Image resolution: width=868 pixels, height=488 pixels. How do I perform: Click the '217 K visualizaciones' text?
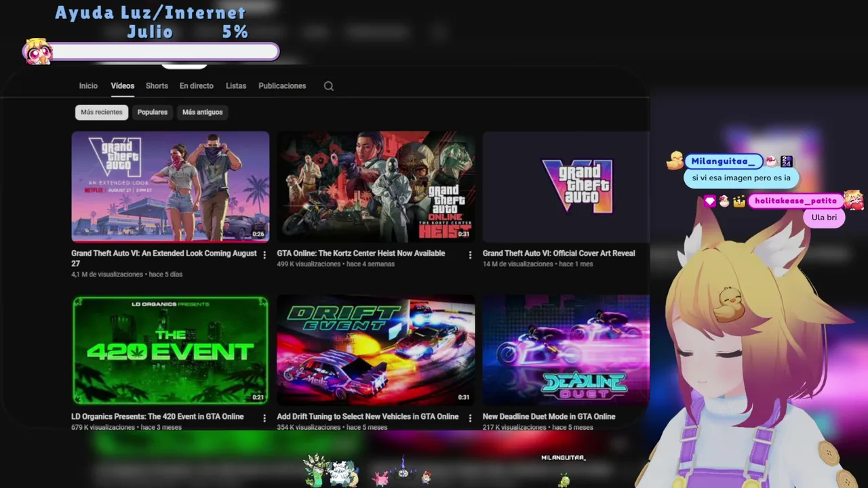click(x=514, y=428)
